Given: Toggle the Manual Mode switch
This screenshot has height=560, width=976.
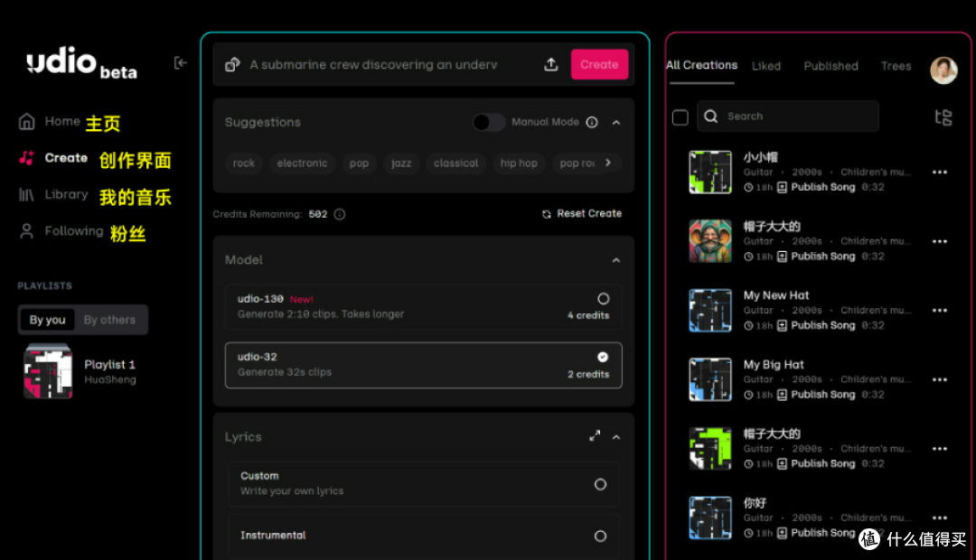Looking at the screenshot, I should (x=489, y=122).
